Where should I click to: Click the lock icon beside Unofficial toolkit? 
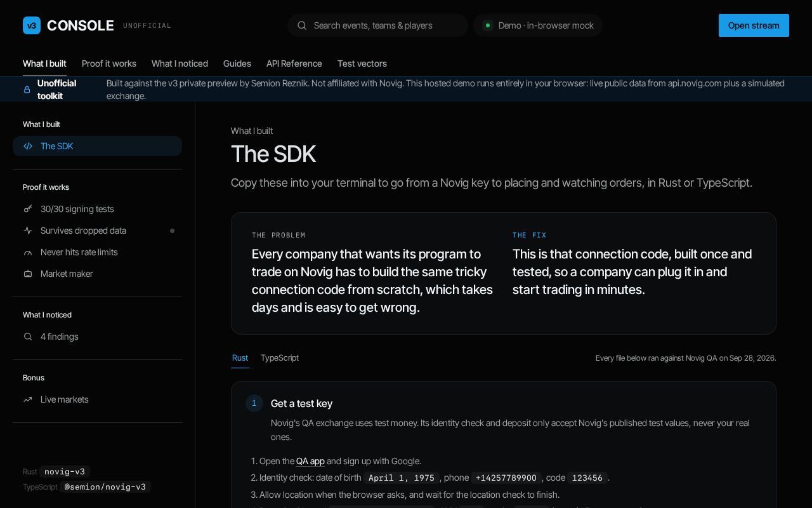(27, 90)
